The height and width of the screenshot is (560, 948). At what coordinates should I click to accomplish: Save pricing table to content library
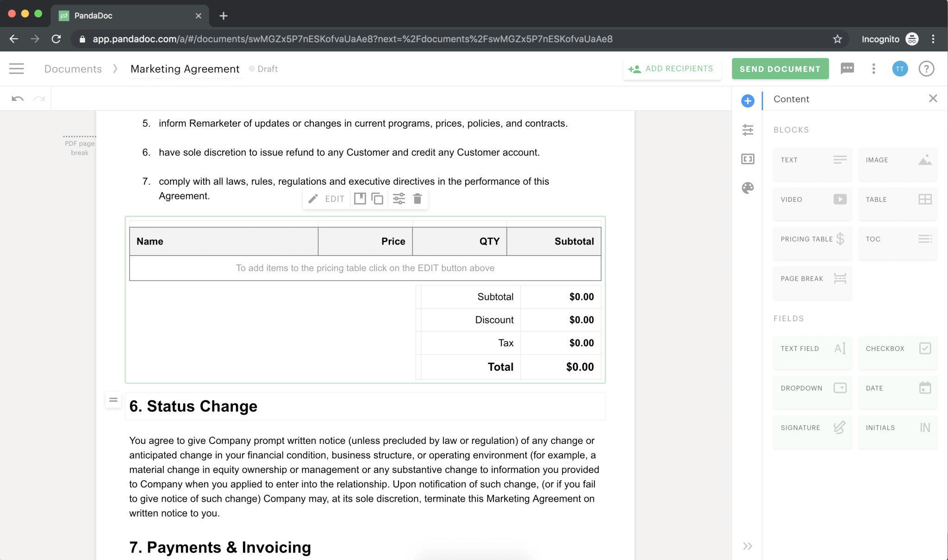point(360,198)
